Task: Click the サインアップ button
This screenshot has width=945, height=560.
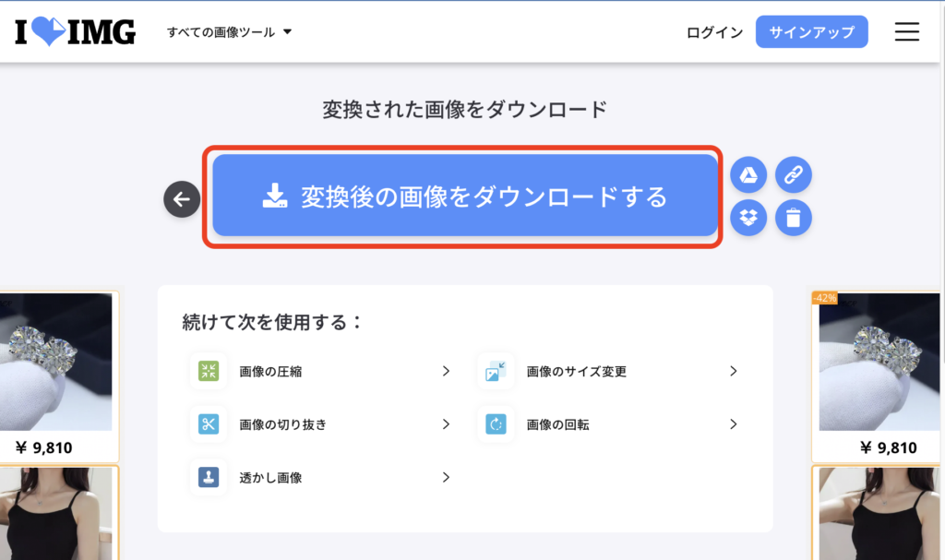Action: [x=811, y=32]
